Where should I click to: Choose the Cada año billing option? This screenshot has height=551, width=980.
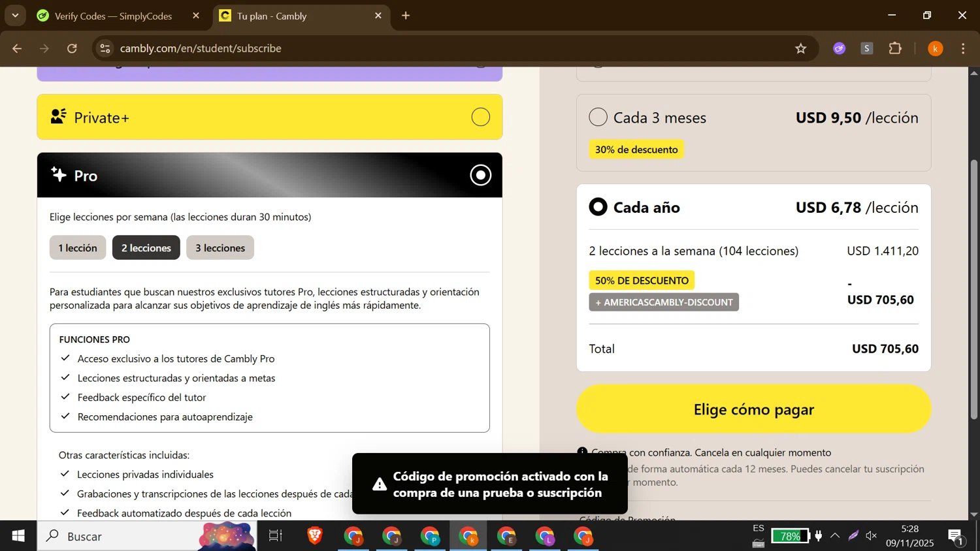(598, 207)
